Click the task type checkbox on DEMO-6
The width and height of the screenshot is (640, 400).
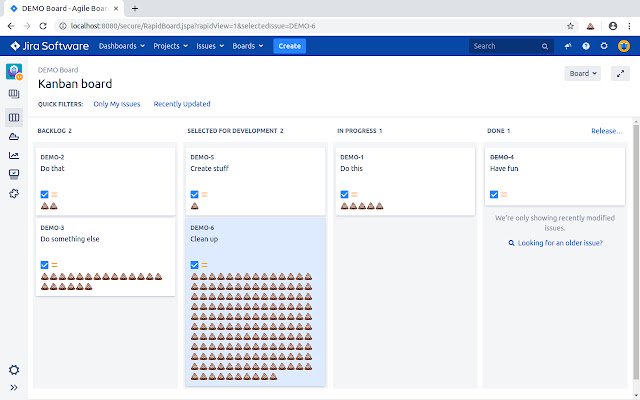(194, 265)
